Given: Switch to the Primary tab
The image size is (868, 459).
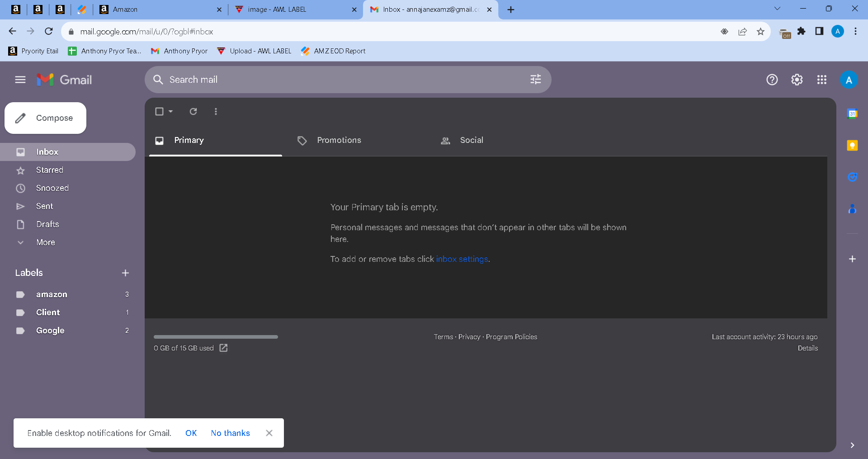Looking at the screenshot, I should pyautogui.click(x=216, y=140).
